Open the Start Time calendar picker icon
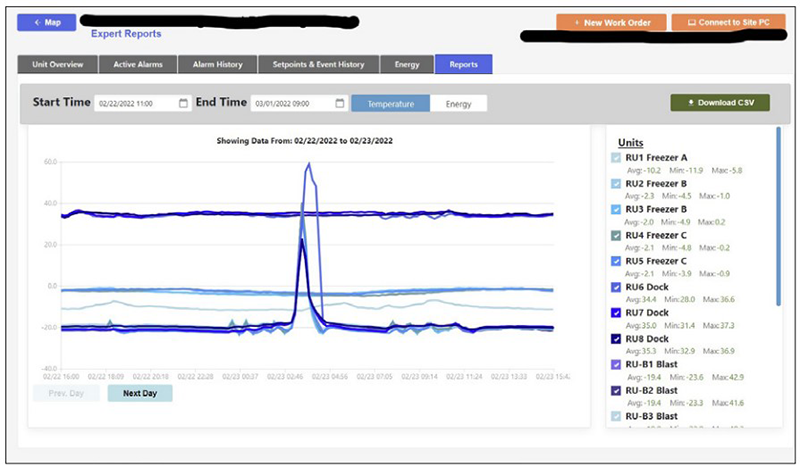Viewport: 800px width, 467px height. pos(183,104)
